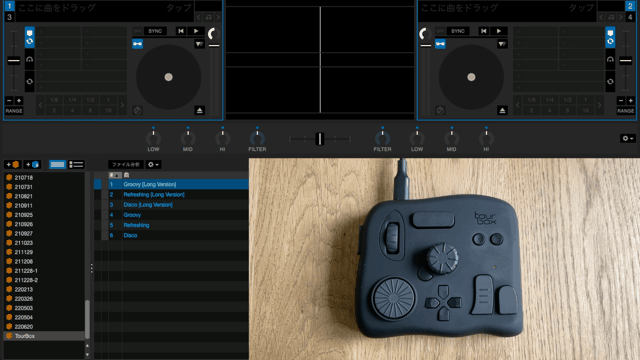Image resolution: width=640 pixels, height=360 pixels.
Task: Toggle the blue link-shaped button on deck 2
Action: tap(440, 44)
